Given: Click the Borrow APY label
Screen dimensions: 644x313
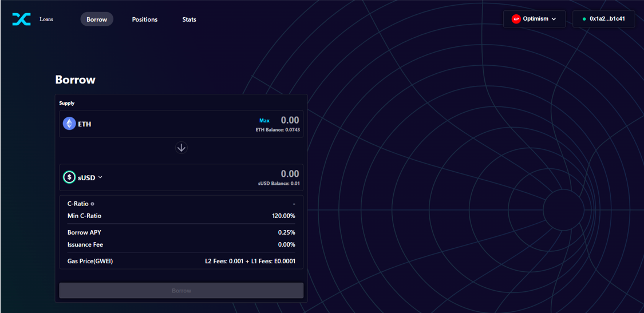Looking at the screenshot, I should tap(84, 232).
